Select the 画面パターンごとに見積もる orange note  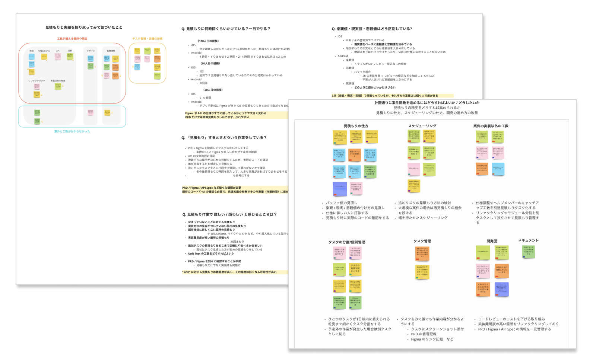click(355, 155)
